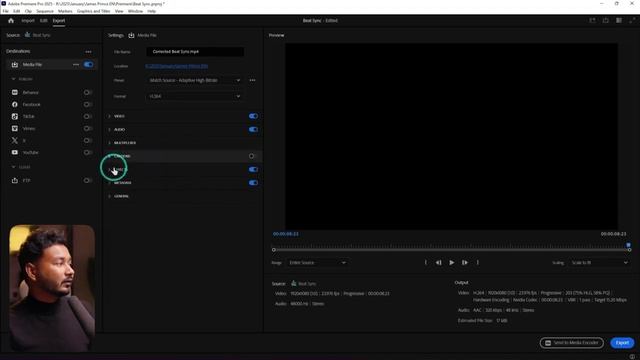Viewport: 640px width, 360px height.
Task: Expand the VIDEO settings section
Action: coord(109,116)
